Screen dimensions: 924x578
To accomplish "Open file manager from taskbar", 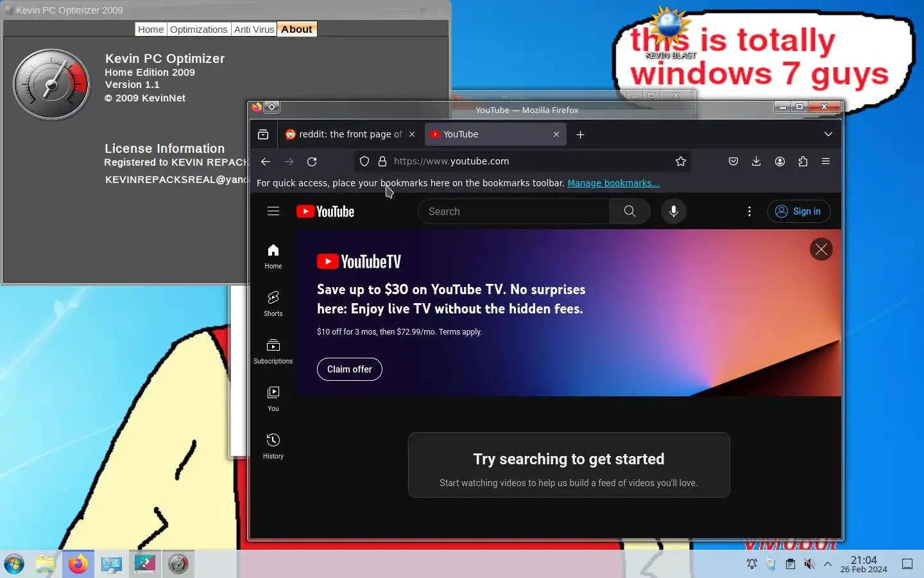I will point(45,564).
